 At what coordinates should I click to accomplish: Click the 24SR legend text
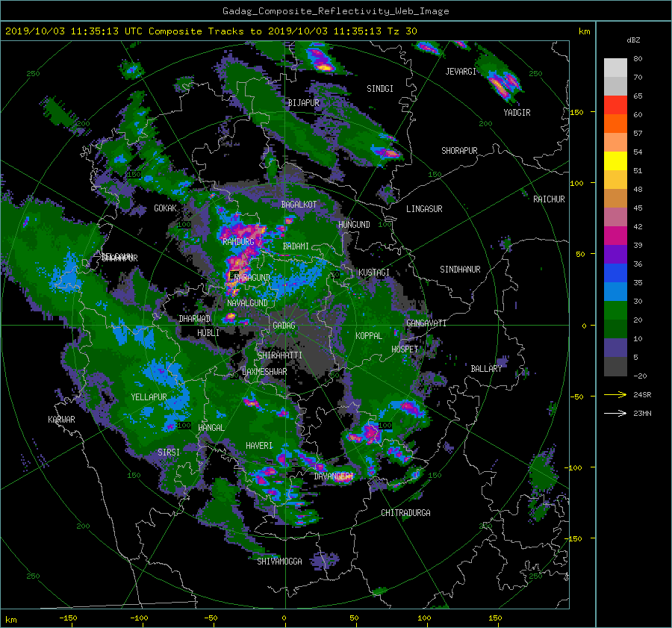pyautogui.click(x=642, y=395)
